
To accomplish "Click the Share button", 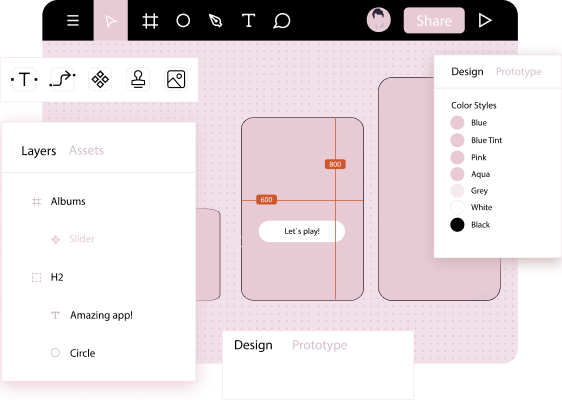I will coord(434,20).
